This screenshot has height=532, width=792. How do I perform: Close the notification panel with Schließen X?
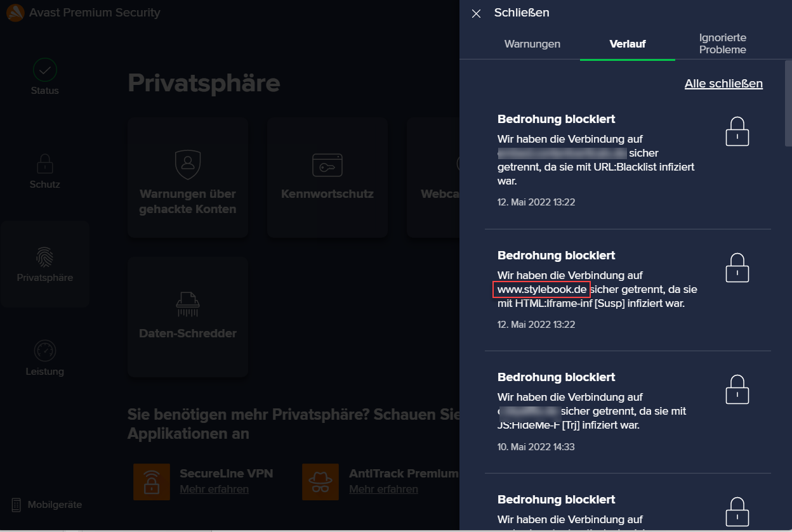[477, 13]
